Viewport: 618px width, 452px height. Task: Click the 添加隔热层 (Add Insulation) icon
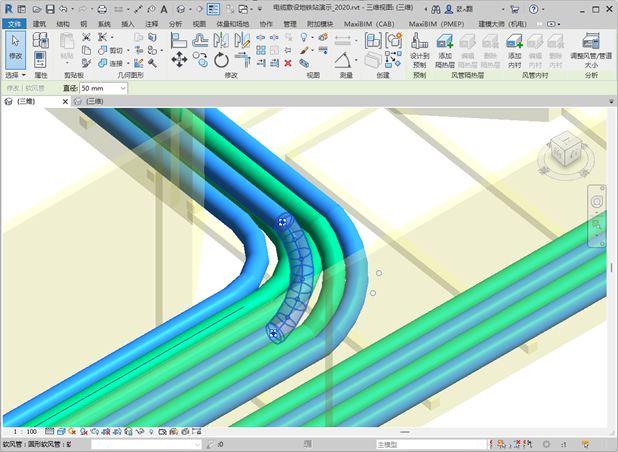coord(445,42)
